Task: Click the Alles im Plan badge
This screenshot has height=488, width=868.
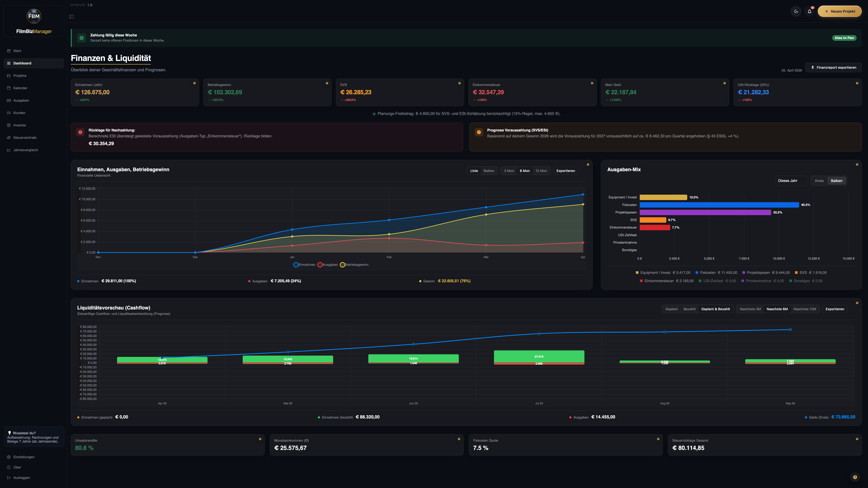Action: tap(844, 38)
